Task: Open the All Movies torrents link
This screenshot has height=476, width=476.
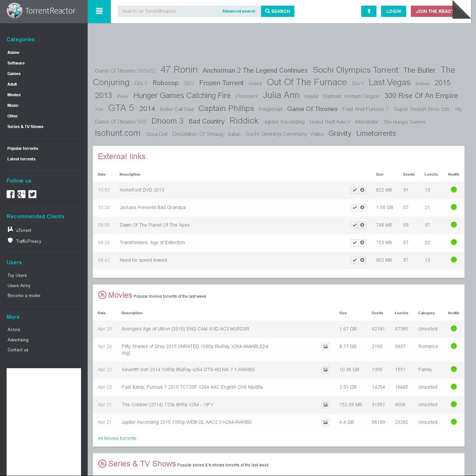Action: [117, 438]
